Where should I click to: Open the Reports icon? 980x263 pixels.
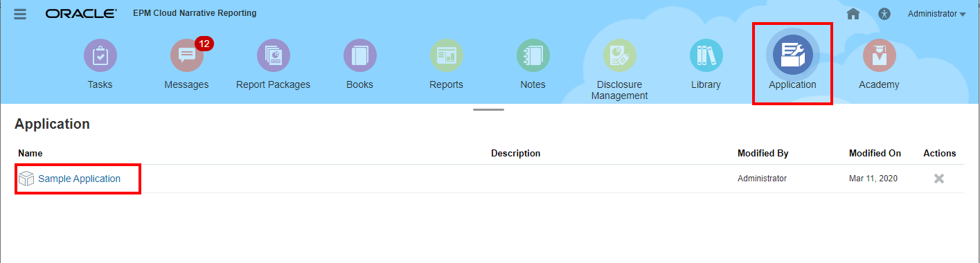pos(446,55)
